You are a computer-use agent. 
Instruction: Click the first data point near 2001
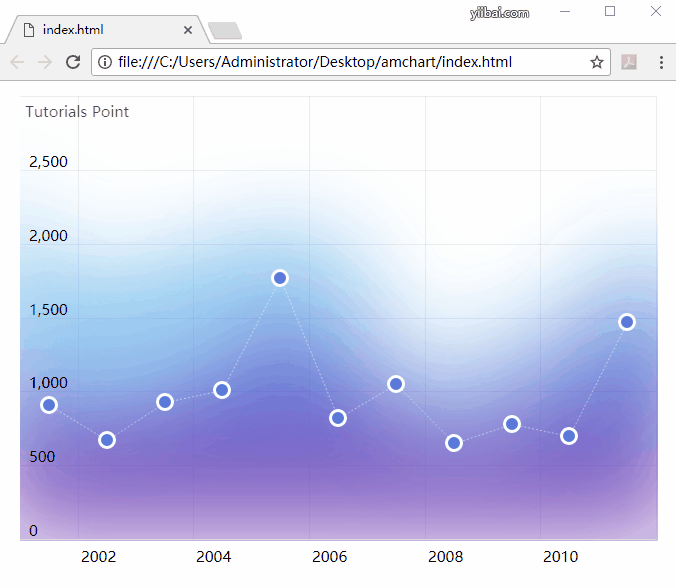click(x=48, y=405)
